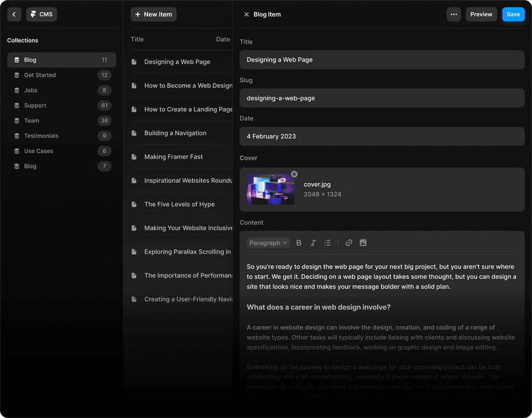Image resolution: width=532 pixels, height=418 pixels.
Task: Open the cover image thumbnail
Action: [x=270, y=190]
